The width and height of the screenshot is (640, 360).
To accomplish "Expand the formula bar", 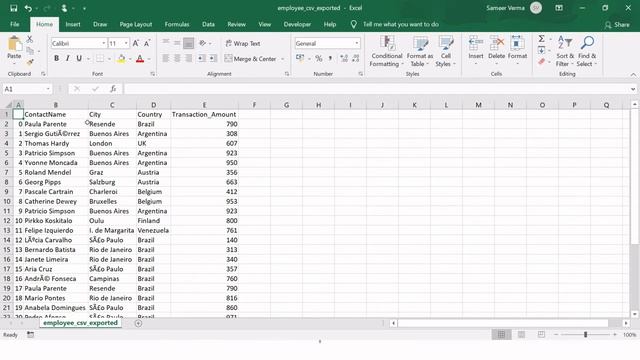I will click(633, 89).
